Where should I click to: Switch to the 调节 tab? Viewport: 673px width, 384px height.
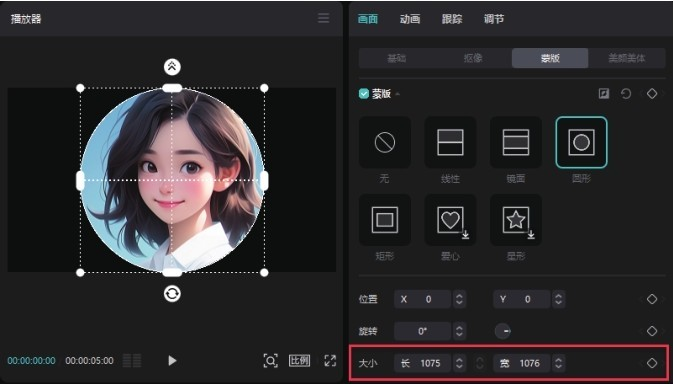[494, 19]
